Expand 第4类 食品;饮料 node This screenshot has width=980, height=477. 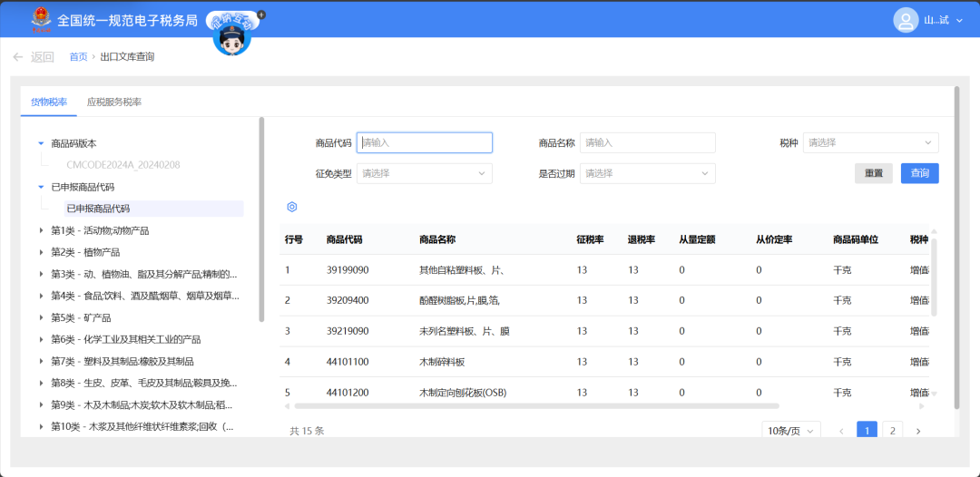tap(41, 296)
